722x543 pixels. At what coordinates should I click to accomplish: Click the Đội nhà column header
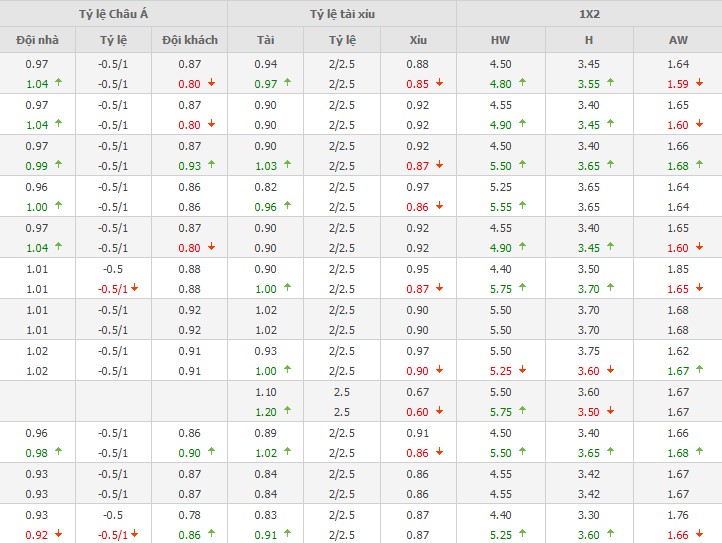37,40
